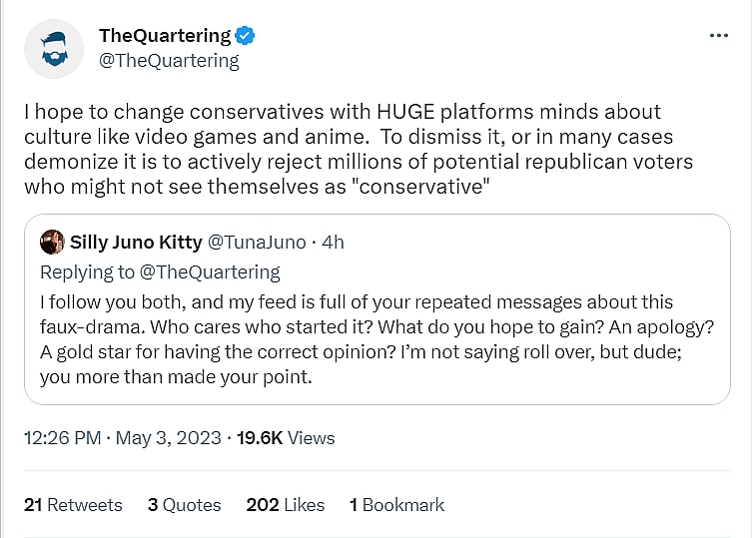
Task: Click TheQuartering profile avatar
Action: coord(53,48)
